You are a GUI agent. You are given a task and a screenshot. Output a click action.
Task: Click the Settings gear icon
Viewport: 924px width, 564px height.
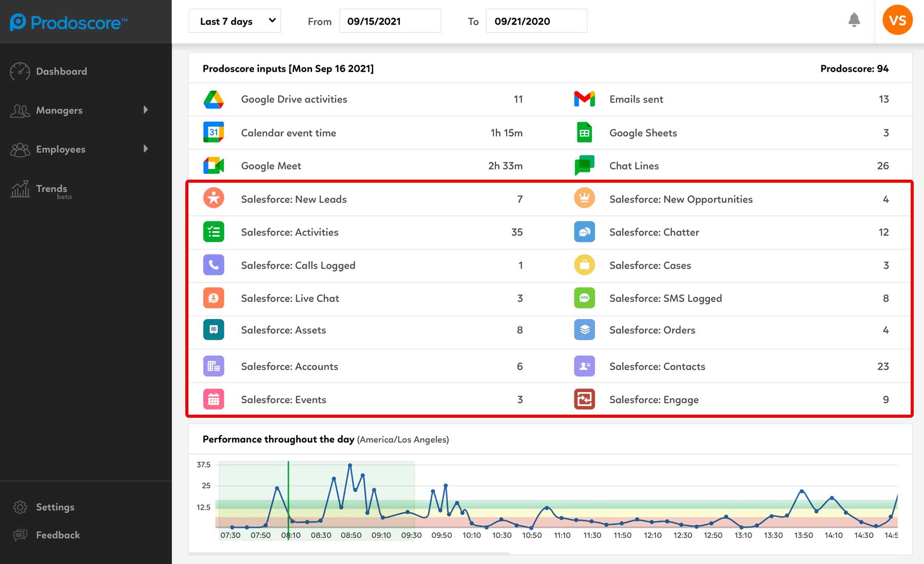(x=20, y=507)
